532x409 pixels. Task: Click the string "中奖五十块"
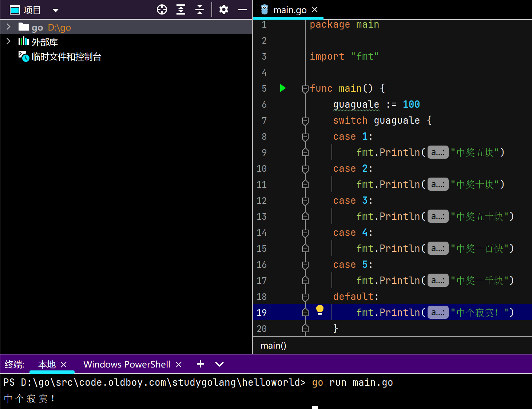(x=480, y=217)
